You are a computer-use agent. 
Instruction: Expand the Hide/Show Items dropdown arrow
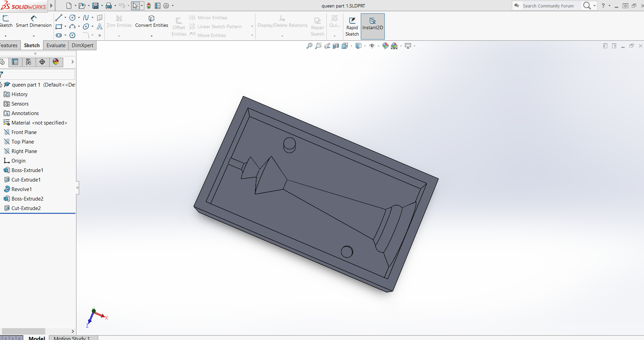tap(378, 46)
